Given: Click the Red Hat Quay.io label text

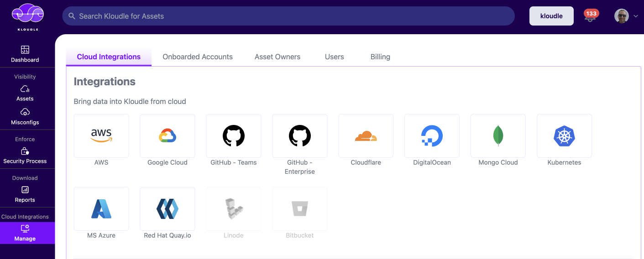Looking at the screenshot, I should tap(168, 235).
